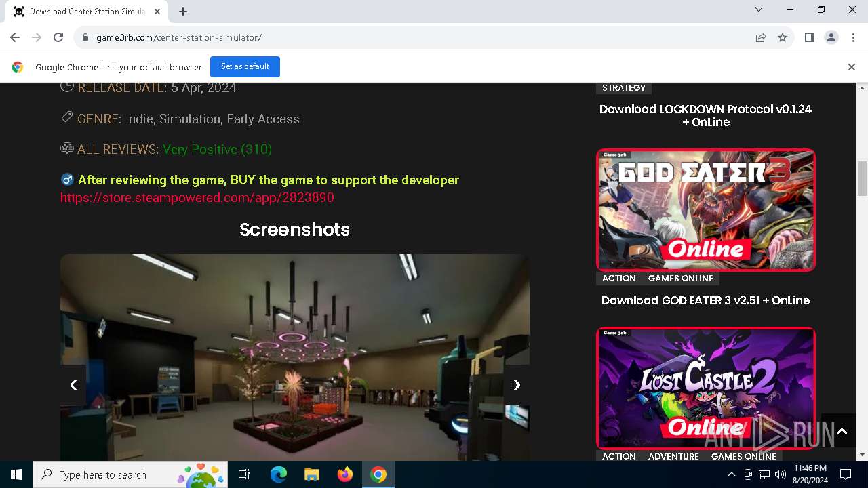This screenshot has width=868, height=488.
Task: Open File Explorer from taskbar
Action: tap(312, 474)
